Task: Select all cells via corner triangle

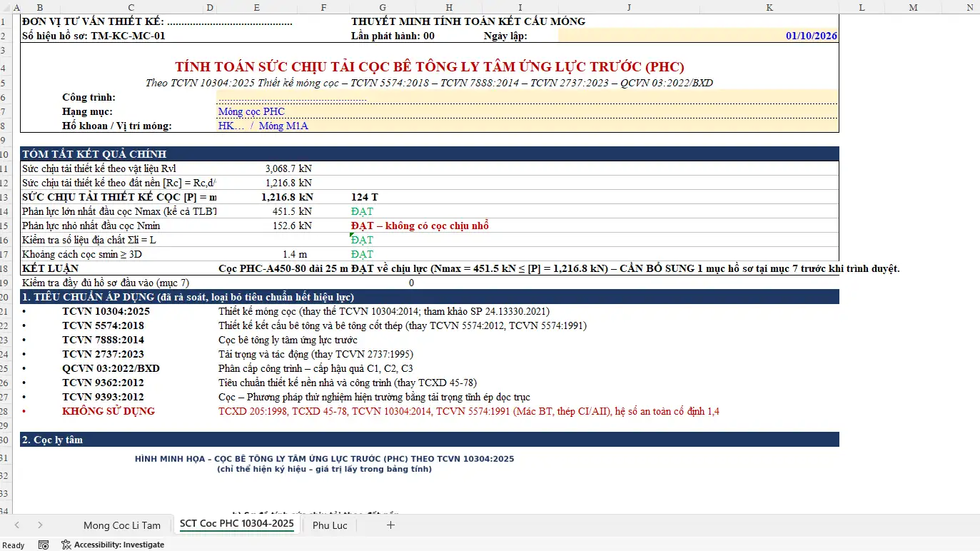Action: pyautogui.click(x=6, y=7)
